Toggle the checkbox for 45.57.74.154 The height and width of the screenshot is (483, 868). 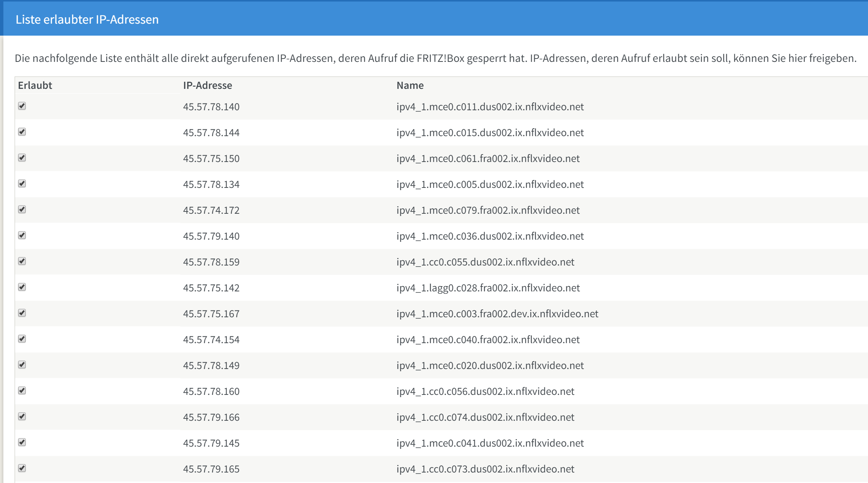click(22, 339)
